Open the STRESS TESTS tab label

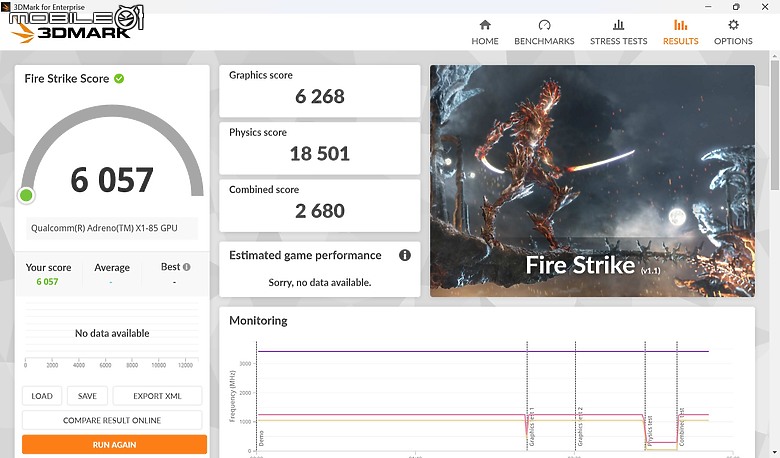click(x=618, y=41)
